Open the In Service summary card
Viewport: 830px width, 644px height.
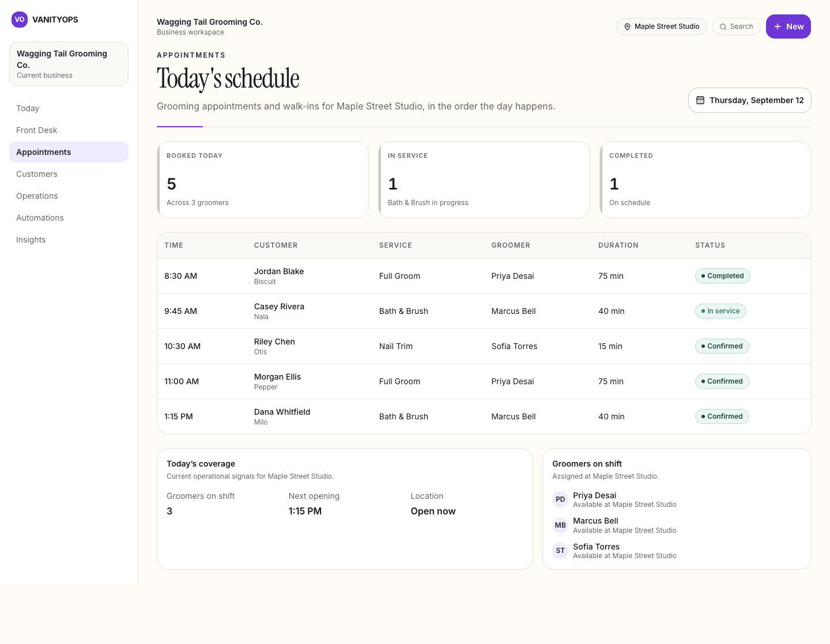click(x=484, y=180)
